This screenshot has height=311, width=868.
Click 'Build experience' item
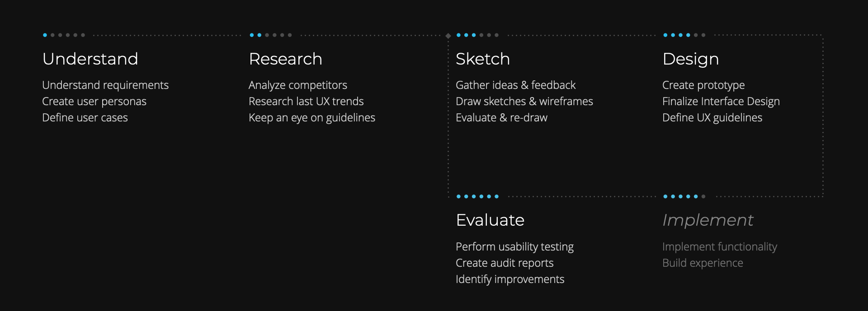pyautogui.click(x=703, y=263)
